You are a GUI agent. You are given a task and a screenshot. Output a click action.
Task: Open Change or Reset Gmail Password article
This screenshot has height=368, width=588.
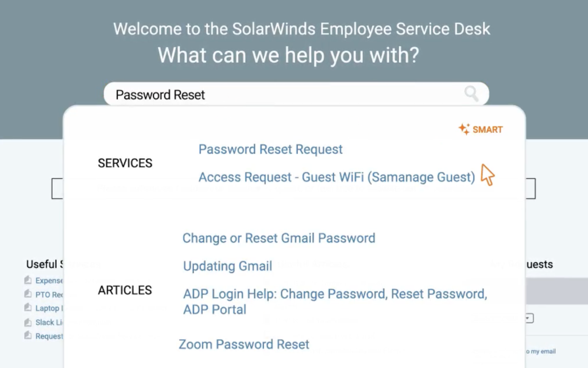(278, 238)
